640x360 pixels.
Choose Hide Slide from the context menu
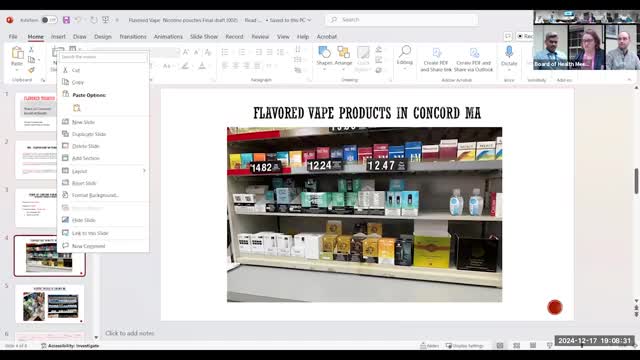coord(103,220)
